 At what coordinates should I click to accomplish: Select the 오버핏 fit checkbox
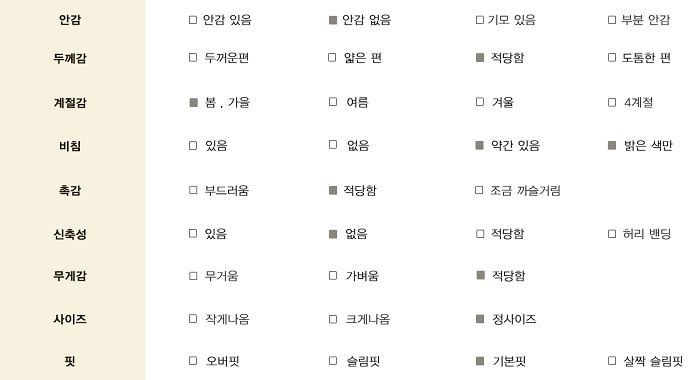point(193,361)
